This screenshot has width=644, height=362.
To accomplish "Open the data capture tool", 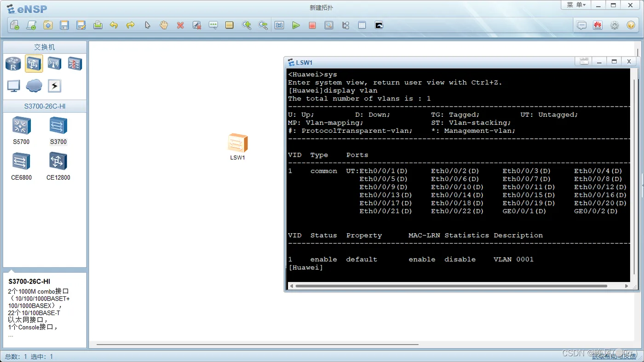I will (329, 25).
